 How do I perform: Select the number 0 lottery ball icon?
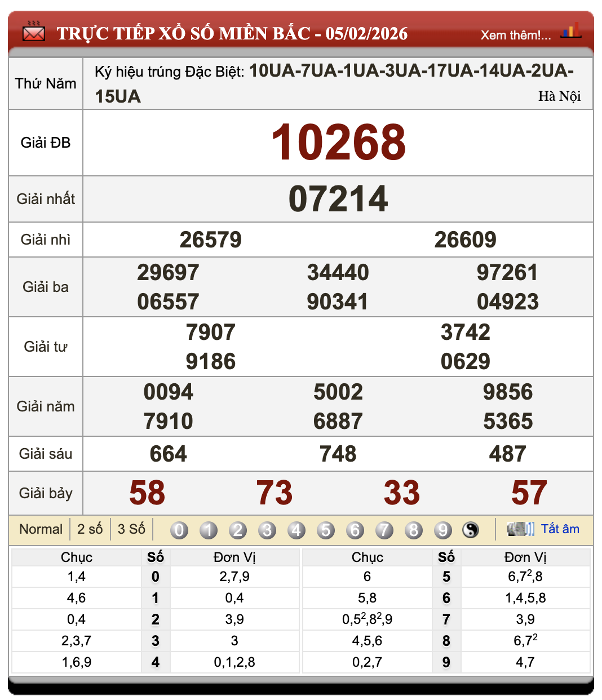[179, 530]
